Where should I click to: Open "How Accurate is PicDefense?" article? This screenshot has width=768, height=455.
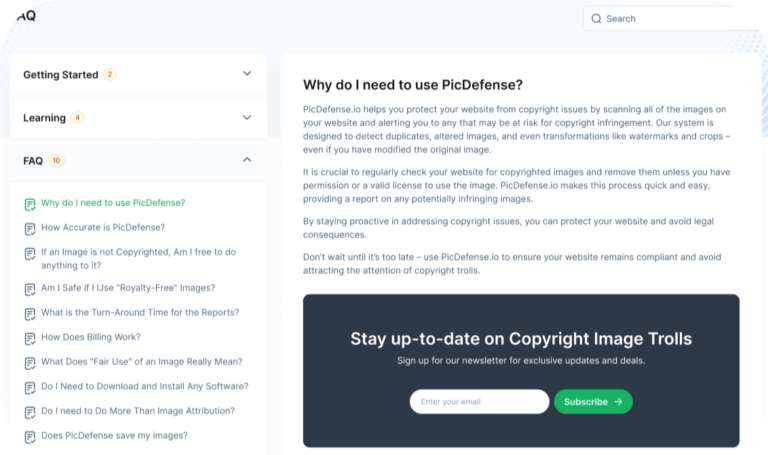[x=103, y=228]
